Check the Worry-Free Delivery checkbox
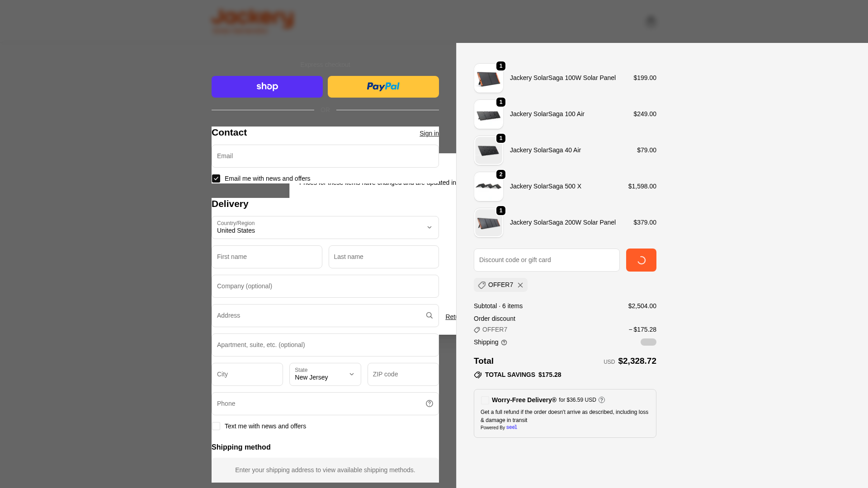The width and height of the screenshot is (868, 488). pyautogui.click(x=485, y=400)
